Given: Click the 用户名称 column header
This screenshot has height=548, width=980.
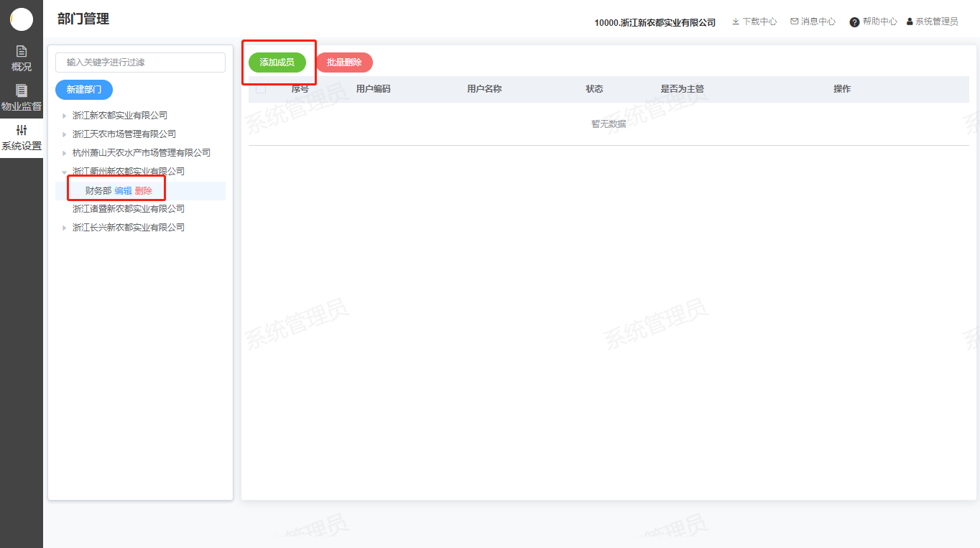Looking at the screenshot, I should click(x=484, y=89).
